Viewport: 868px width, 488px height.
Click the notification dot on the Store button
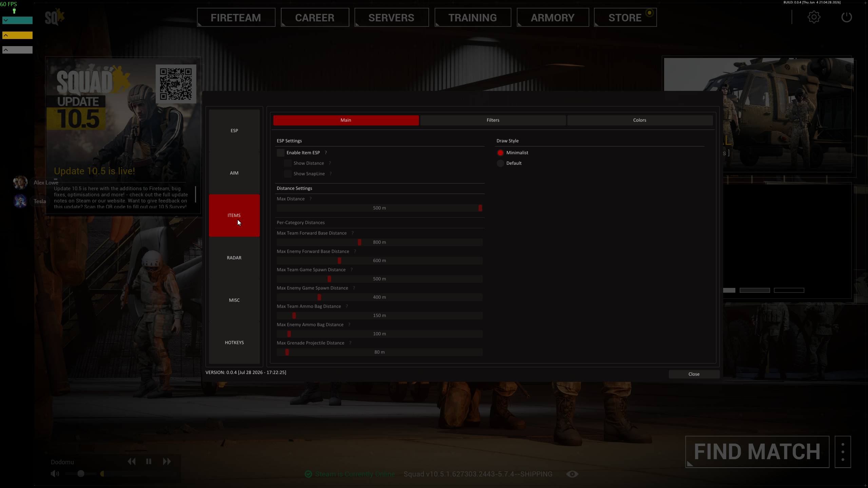click(649, 13)
